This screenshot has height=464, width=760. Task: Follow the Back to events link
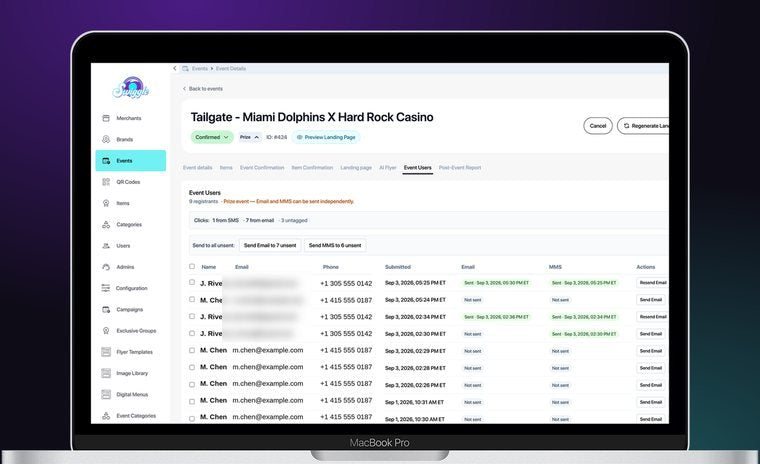point(203,89)
